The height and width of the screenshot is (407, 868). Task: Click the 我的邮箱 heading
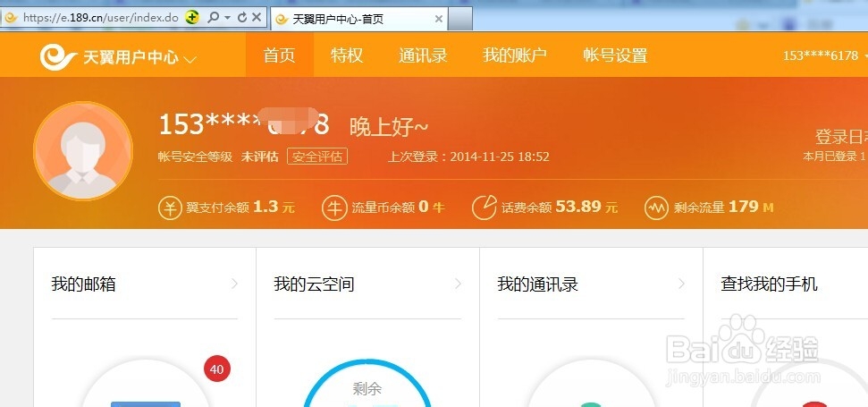point(84,284)
